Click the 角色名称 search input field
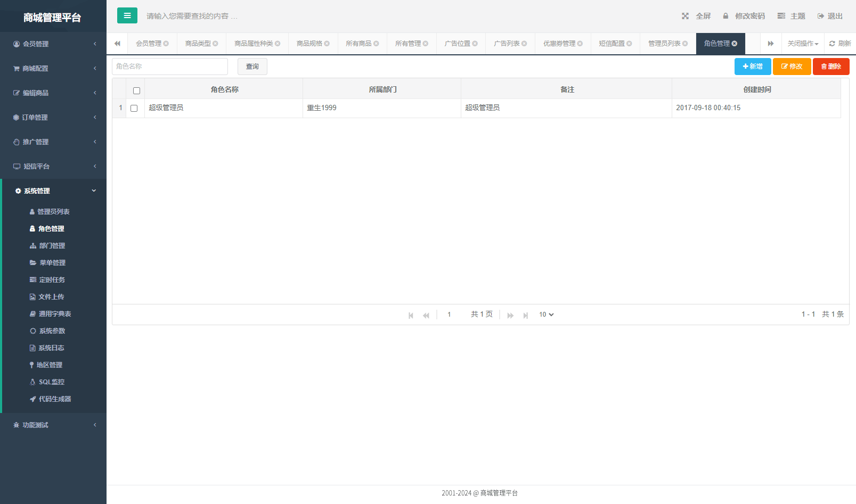 (169, 66)
